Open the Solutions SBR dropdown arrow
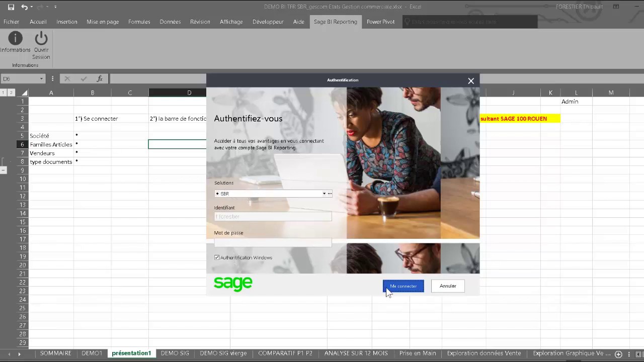 click(x=324, y=194)
